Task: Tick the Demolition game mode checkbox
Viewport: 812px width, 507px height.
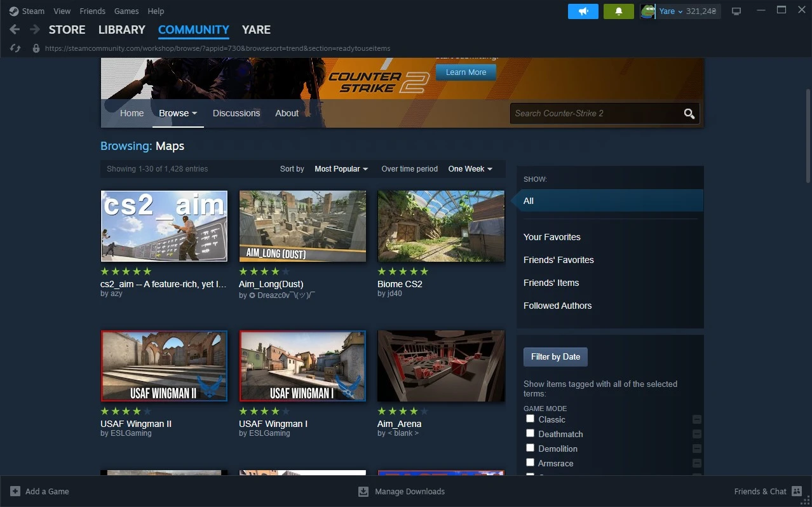Action: click(x=530, y=448)
